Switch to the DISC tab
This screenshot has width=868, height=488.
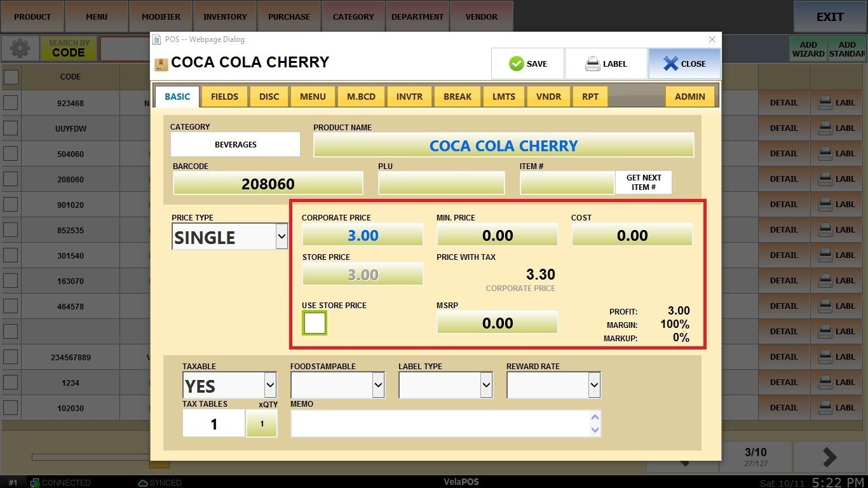(269, 97)
